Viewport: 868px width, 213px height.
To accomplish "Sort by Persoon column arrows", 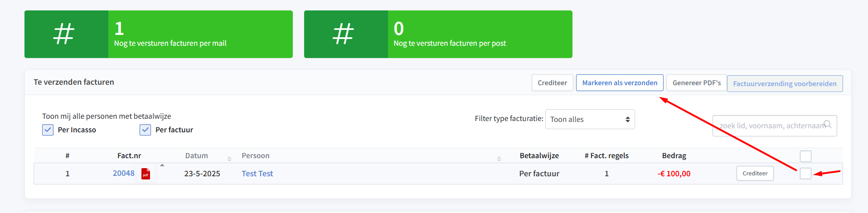I will click(x=499, y=159).
